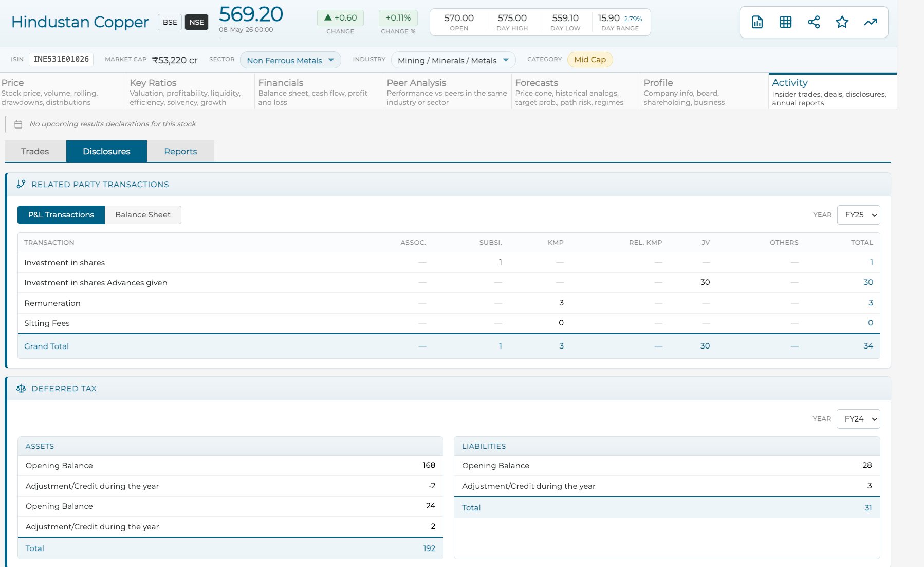The image size is (924, 567).
Task: Open the Mining / Minerals / Metals industry dropdown
Action: [453, 60]
